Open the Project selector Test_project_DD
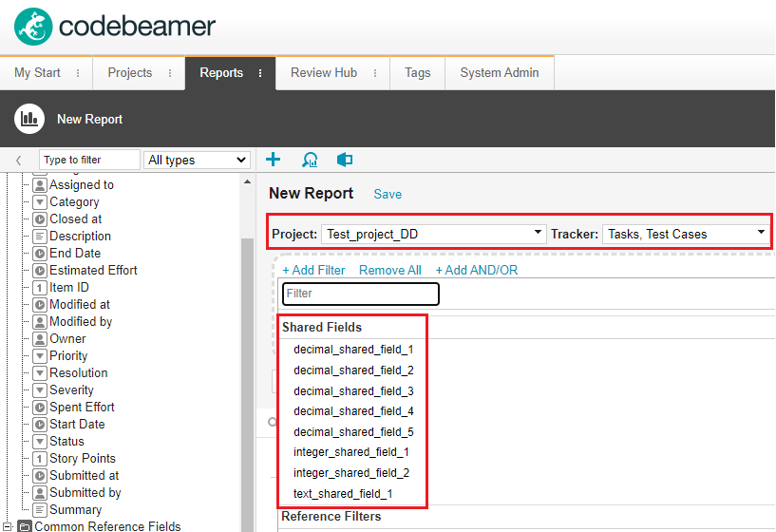The width and height of the screenshot is (776, 532). tap(433, 234)
